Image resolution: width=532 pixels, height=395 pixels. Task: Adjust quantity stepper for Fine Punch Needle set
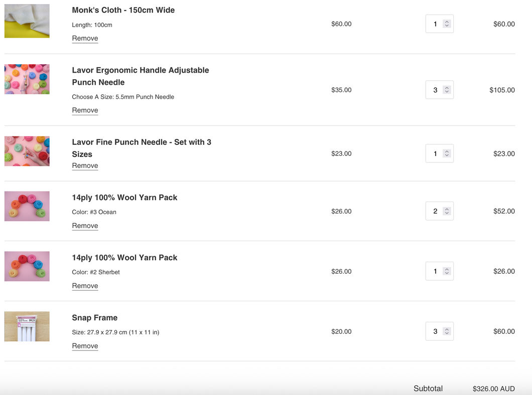tap(447, 153)
